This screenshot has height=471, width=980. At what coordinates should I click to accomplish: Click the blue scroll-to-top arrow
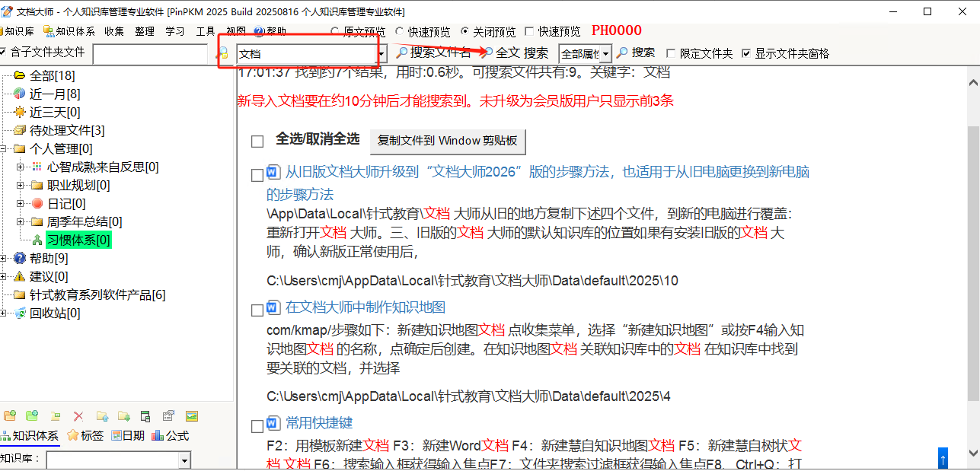(x=943, y=459)
